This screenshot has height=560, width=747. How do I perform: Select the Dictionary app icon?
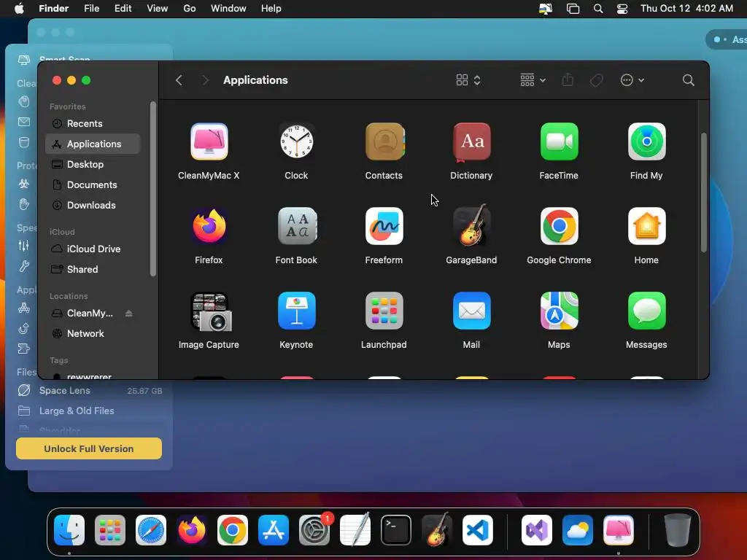tap(472, 141)
